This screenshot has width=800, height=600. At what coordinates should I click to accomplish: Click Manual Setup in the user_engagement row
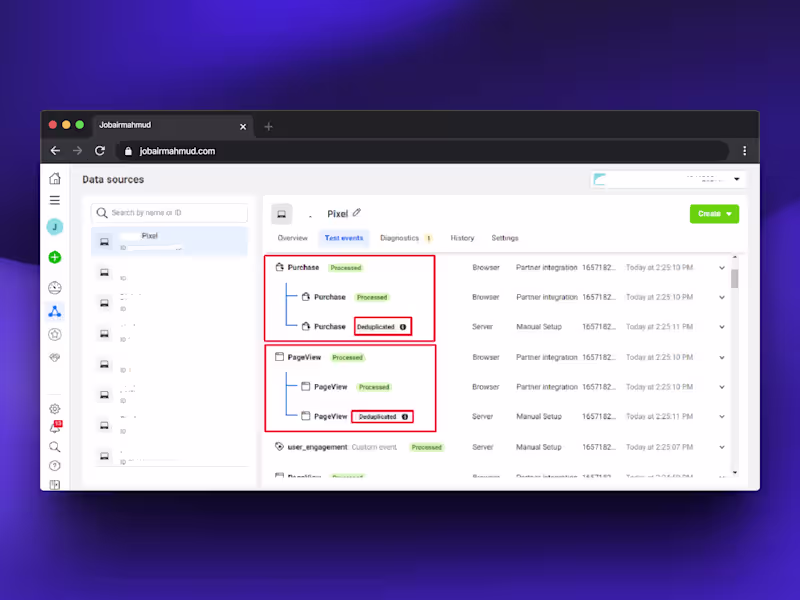(539, 447)
